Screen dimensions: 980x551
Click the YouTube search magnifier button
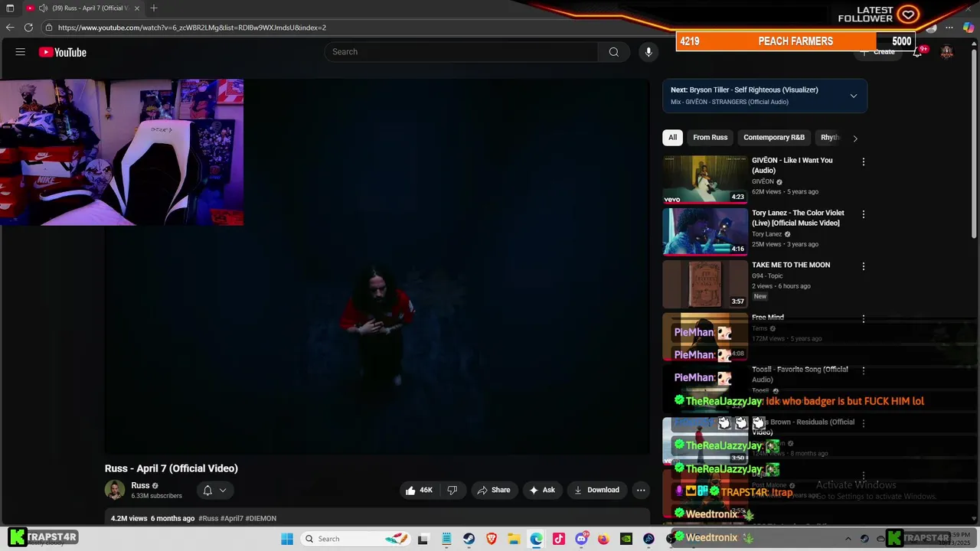(613, 52)
